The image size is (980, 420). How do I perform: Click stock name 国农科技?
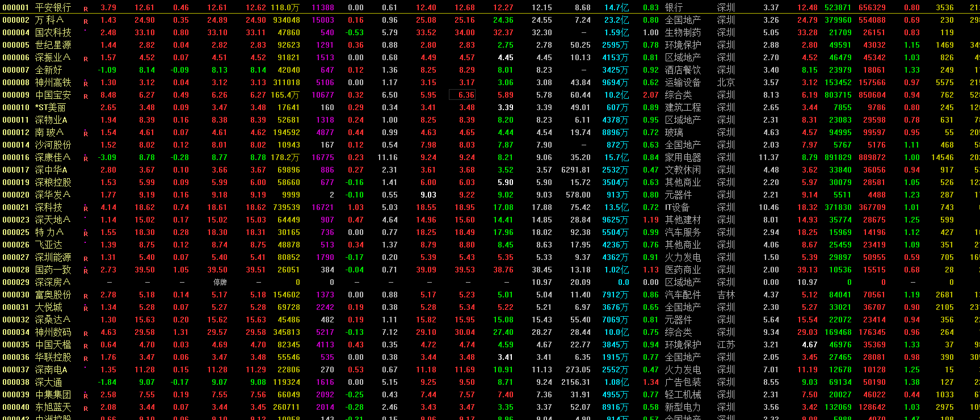coord(53,32)
